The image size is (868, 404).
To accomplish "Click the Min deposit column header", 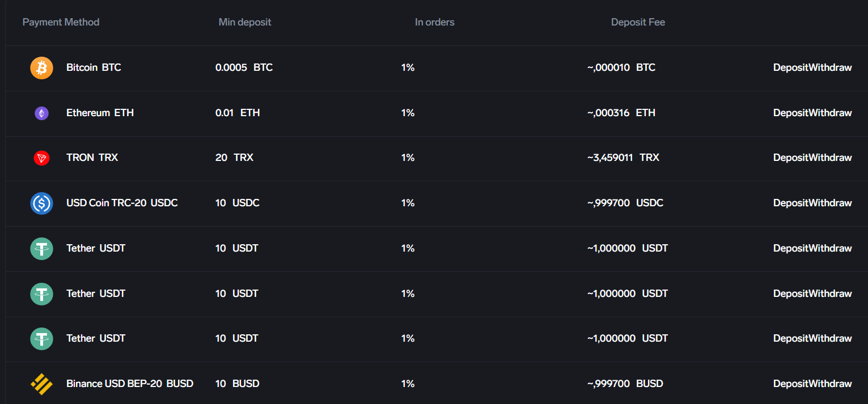I will pos(245,22).
